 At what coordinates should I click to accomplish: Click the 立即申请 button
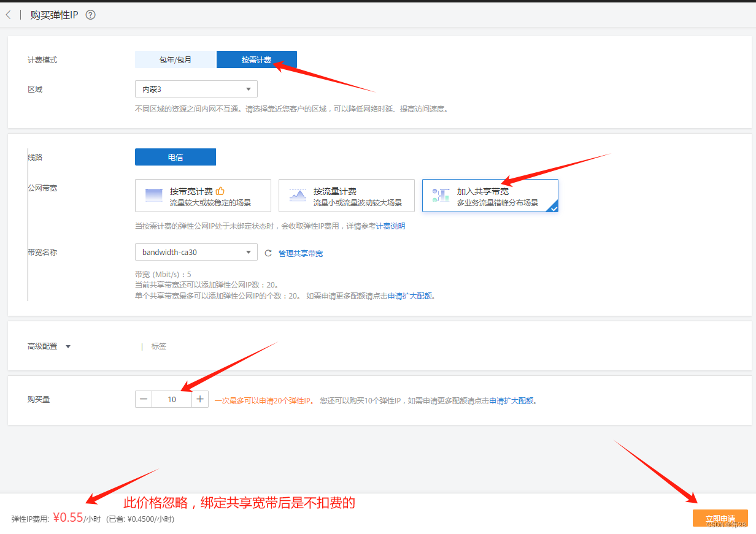(720, 518)
